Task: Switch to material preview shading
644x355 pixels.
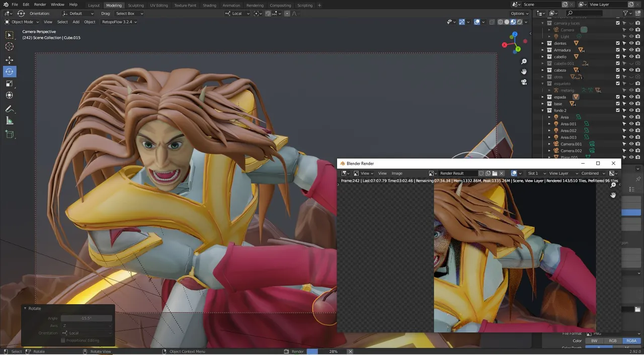Action: click(x=513, y=22)
